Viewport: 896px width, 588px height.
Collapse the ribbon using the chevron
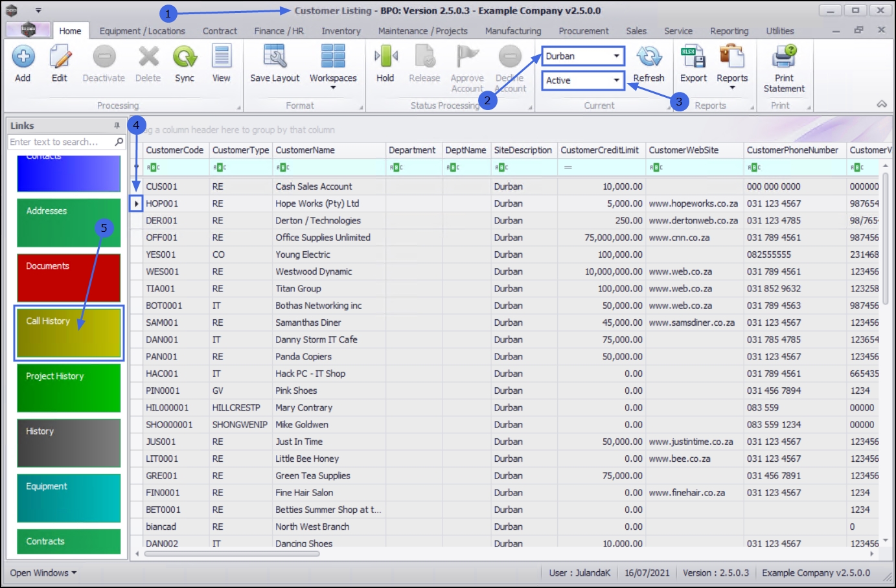click(882, 104)
